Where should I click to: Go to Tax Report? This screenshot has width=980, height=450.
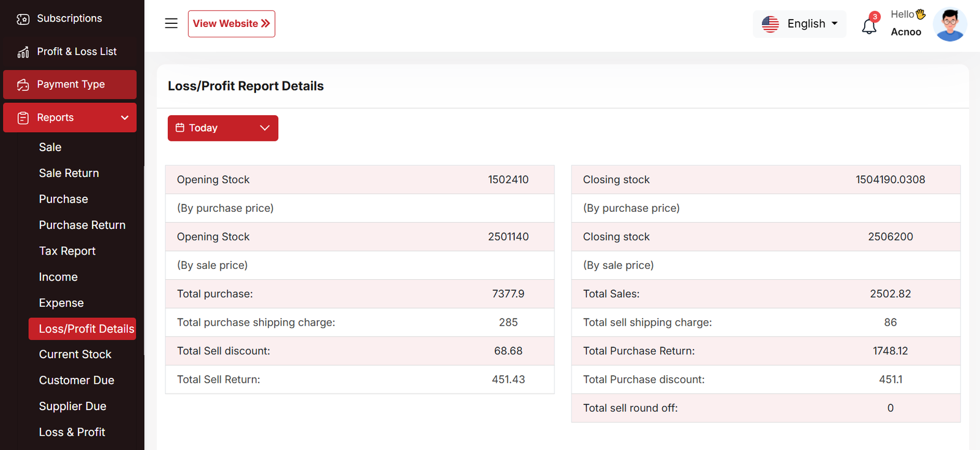(x=67, y=251)
